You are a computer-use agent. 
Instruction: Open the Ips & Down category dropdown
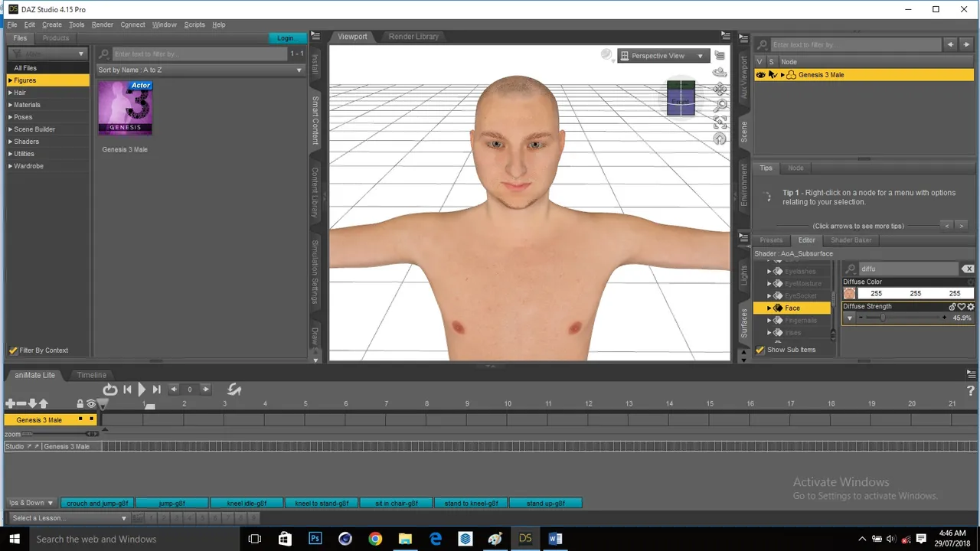31,503
